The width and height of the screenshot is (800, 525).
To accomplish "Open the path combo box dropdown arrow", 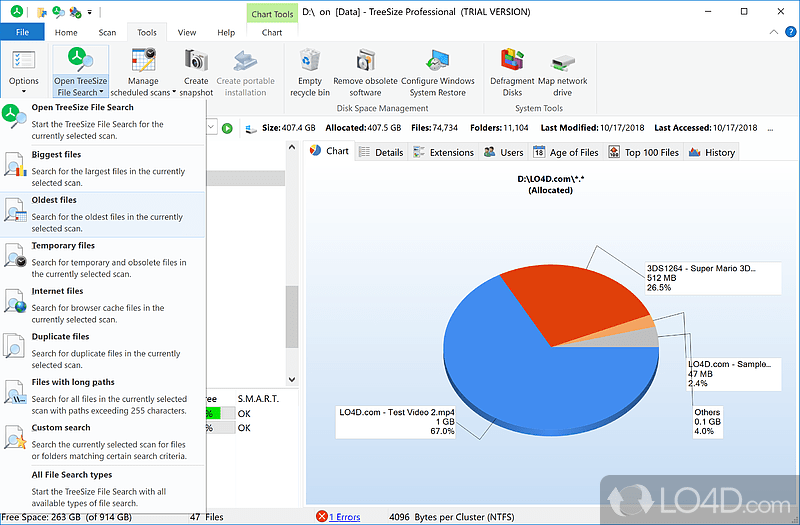I will point(212,128).
